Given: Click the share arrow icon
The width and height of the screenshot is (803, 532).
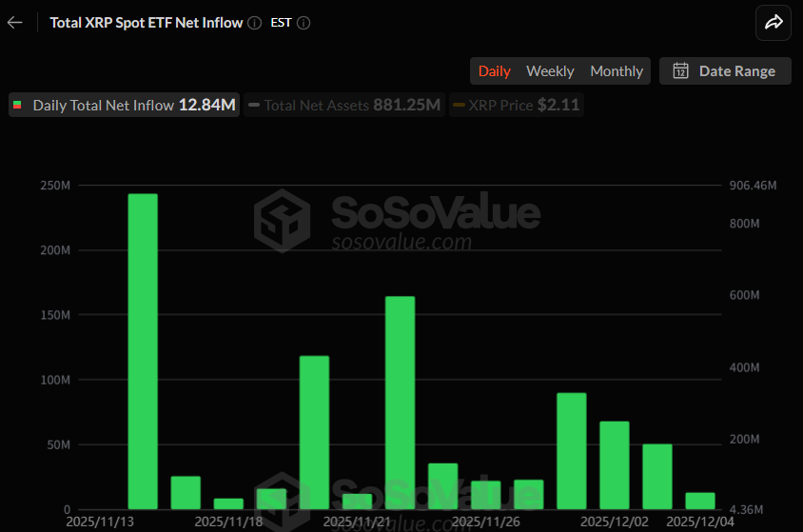Looking at the screenshot, I should pos(773,23).
